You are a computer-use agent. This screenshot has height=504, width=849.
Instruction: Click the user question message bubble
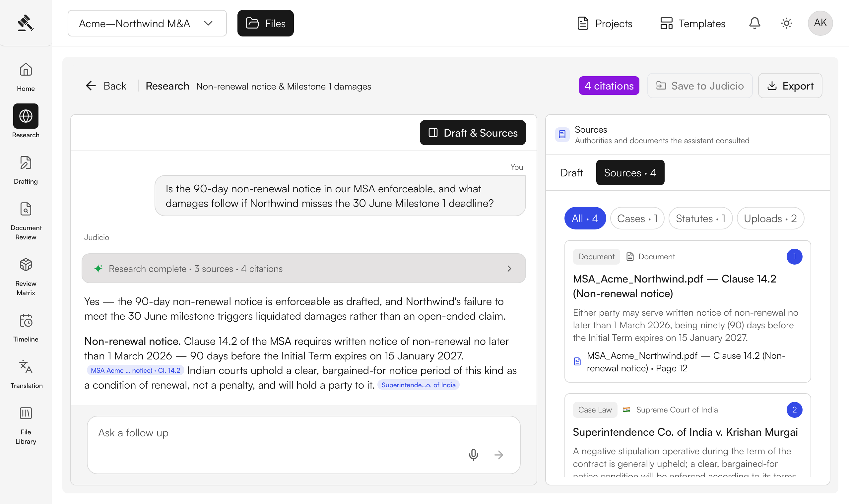click(x=340, y=196)
